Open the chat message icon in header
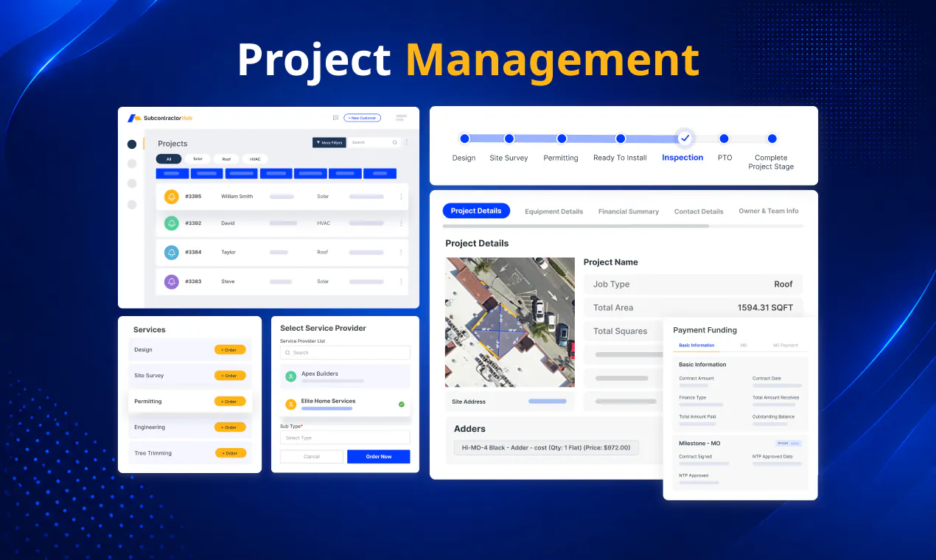The height and width of the screenshot is (560, 936). [x=335, y=118]
